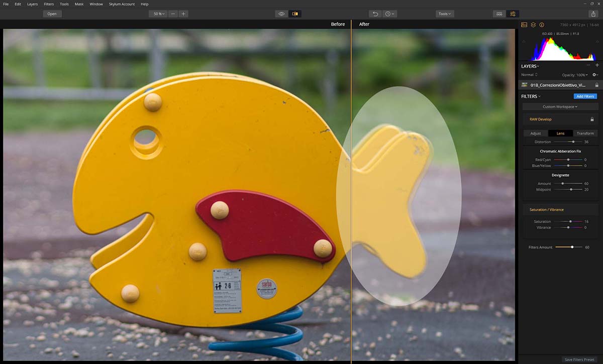Switch to the Transform tab
The image size is (603, 364).
pos(585,133)
